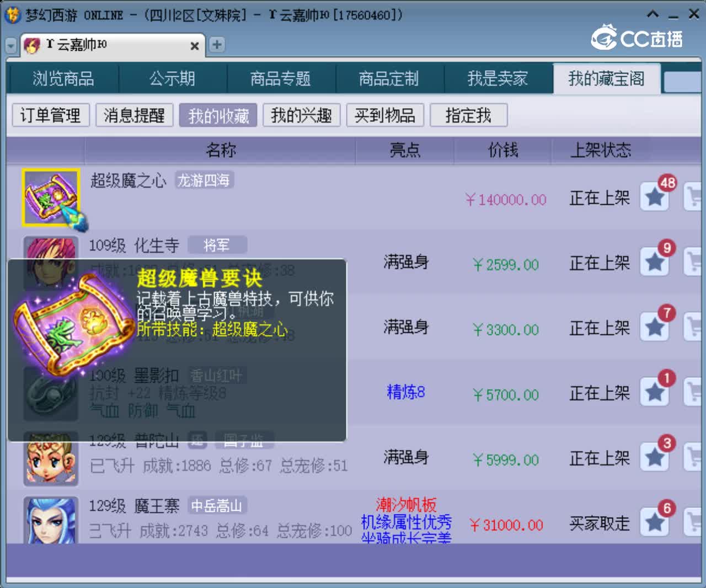Toggle favorite star on ¥31000.00 listing
This screenshot has height=588, width=706.
tap(655, 522)
